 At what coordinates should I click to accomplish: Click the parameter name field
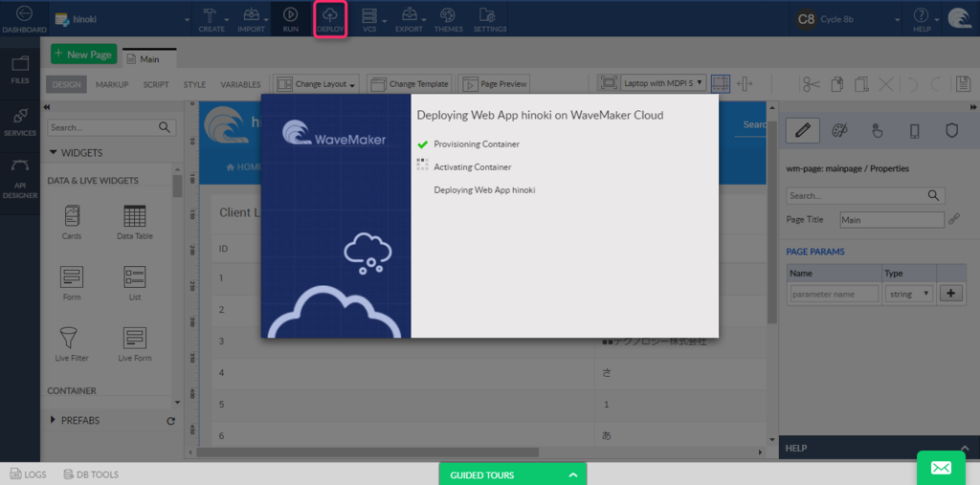point(835,294)
